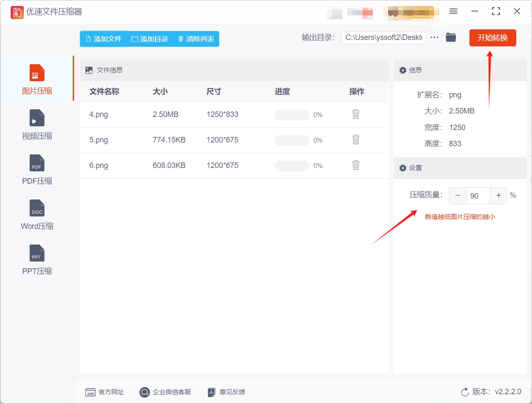Select the 4.png file row name
The width and height of the screenshot is (532, 404).
99,114
